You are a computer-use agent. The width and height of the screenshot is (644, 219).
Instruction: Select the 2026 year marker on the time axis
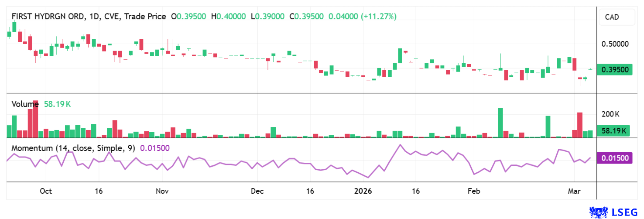coord(363,192)
